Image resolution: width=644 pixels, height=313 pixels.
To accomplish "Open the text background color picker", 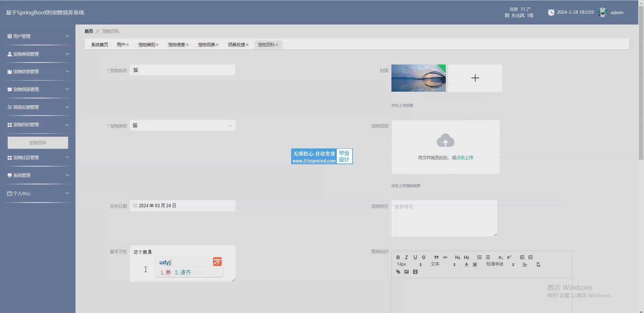I will click(x=475, y=265).
